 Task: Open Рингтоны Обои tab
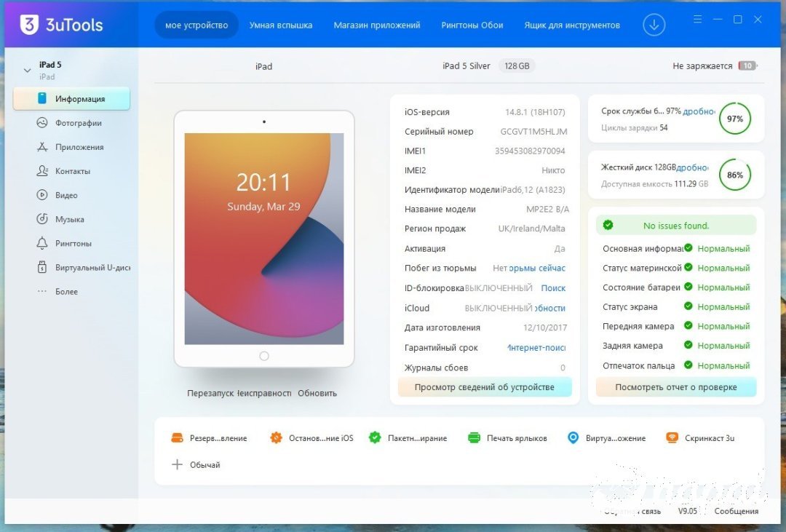472,25
